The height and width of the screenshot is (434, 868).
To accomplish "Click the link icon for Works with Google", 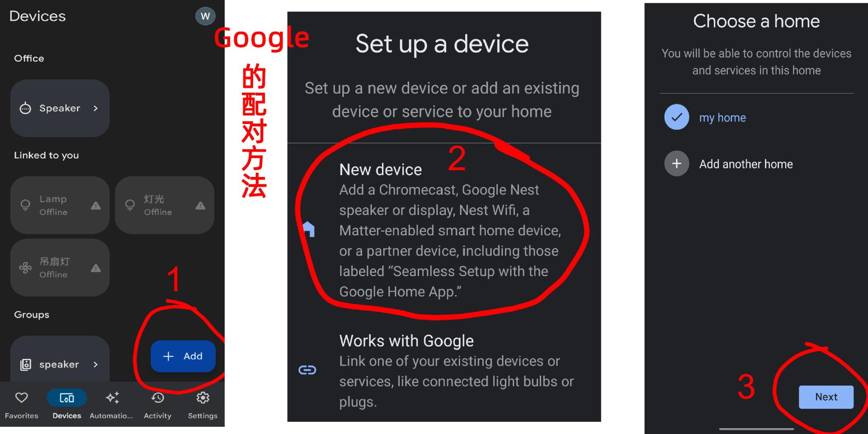I will point(307,370).
